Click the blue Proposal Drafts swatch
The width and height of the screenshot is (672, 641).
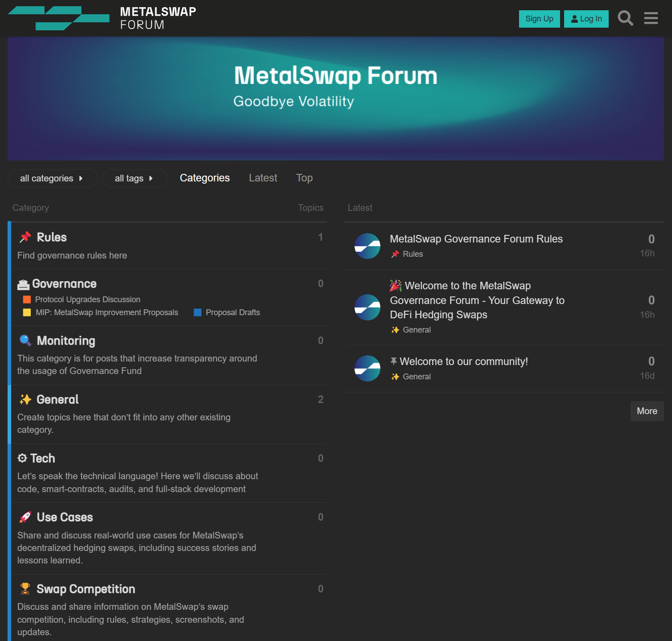tap(198, 312)
